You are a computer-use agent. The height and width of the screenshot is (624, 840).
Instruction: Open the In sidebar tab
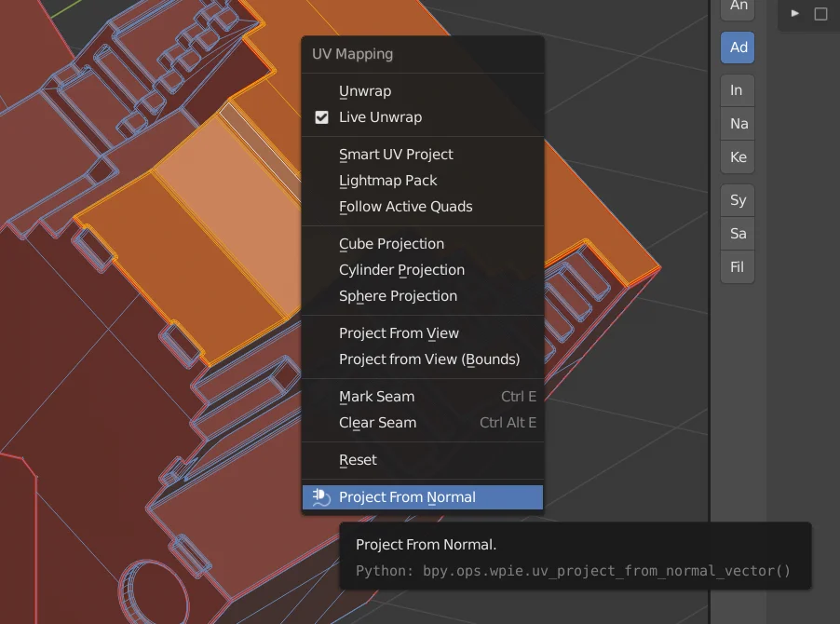pyautogui.click(x=737, y=89)
